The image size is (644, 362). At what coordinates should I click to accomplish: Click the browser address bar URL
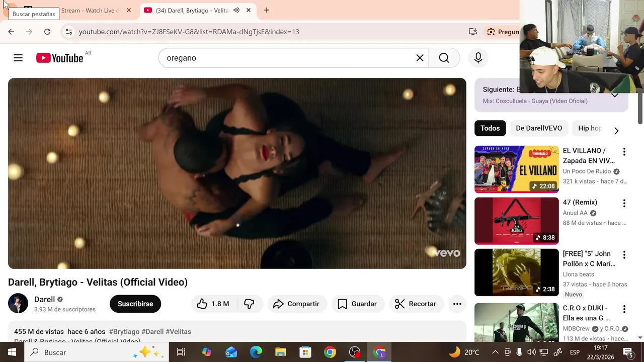(x=189, y=32)
